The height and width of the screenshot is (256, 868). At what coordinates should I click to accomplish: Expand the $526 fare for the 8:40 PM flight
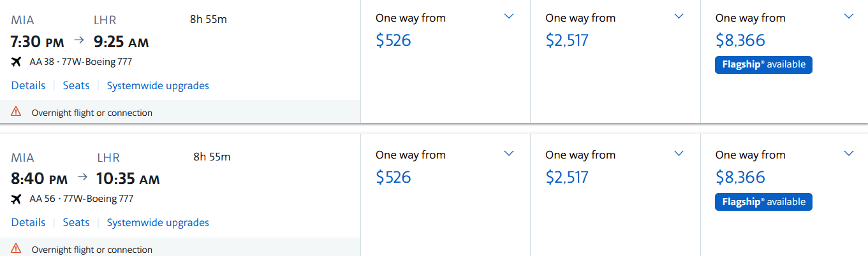pos(509,153)
